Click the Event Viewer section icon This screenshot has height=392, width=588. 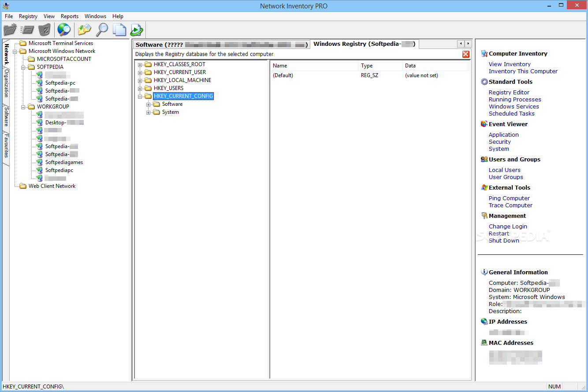[484, 124]
